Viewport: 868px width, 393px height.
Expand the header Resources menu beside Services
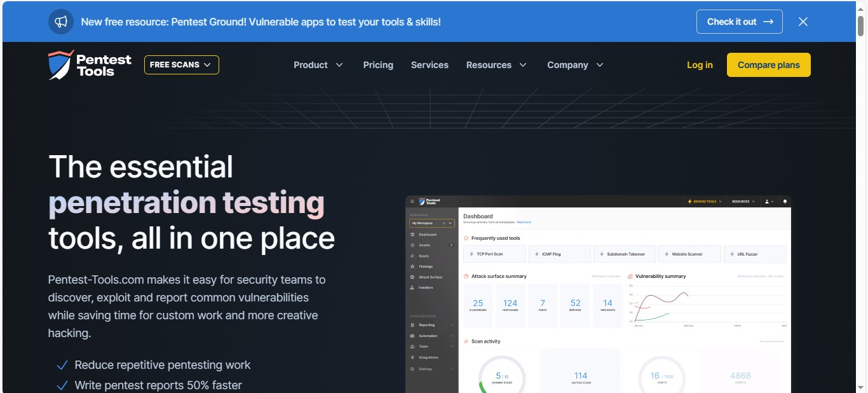(496, 65)
